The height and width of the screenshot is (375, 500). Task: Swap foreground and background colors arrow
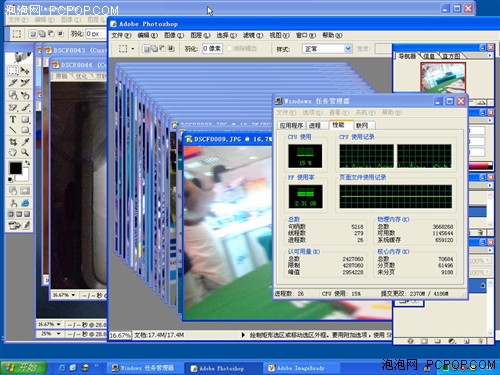[28, 163]
